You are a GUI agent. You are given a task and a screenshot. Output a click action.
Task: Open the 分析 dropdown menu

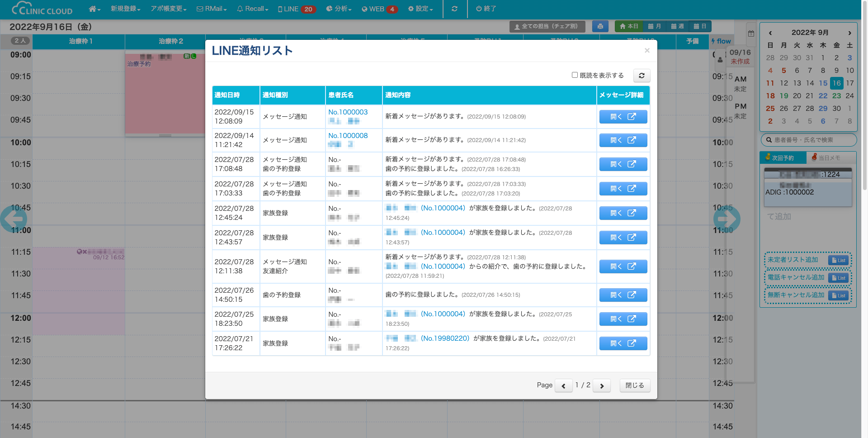click(339, 9)
